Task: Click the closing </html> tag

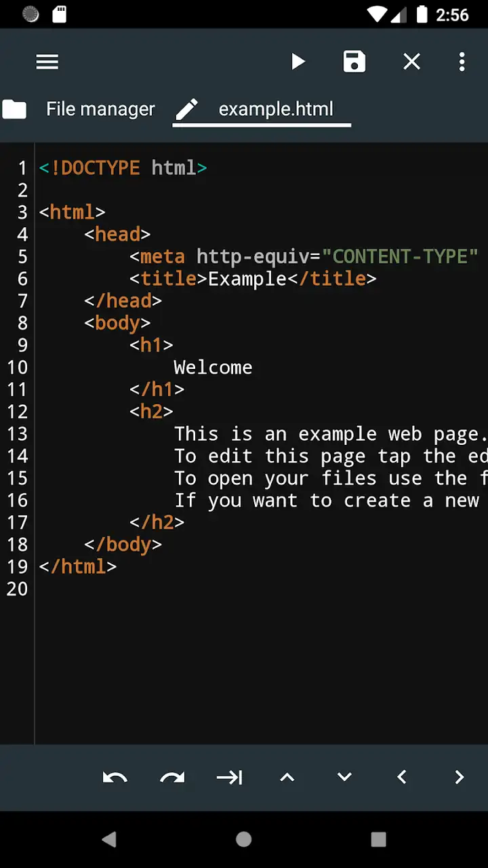Action: click(x=77, y=567)
